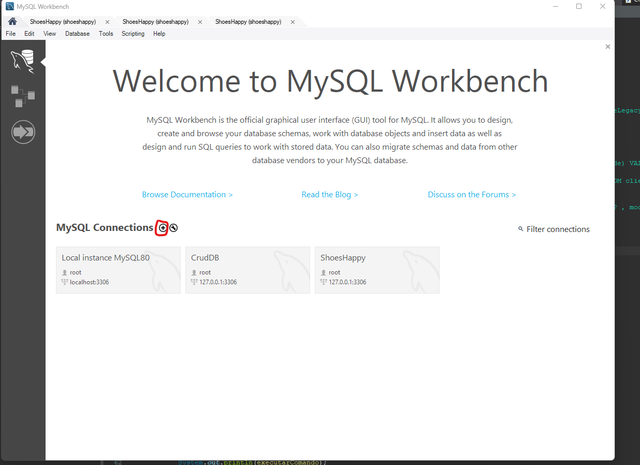Open the Models sidebar icon
The height and width of the screenshot is (465, 640).
pyautogui.click(x=23, y=96)
